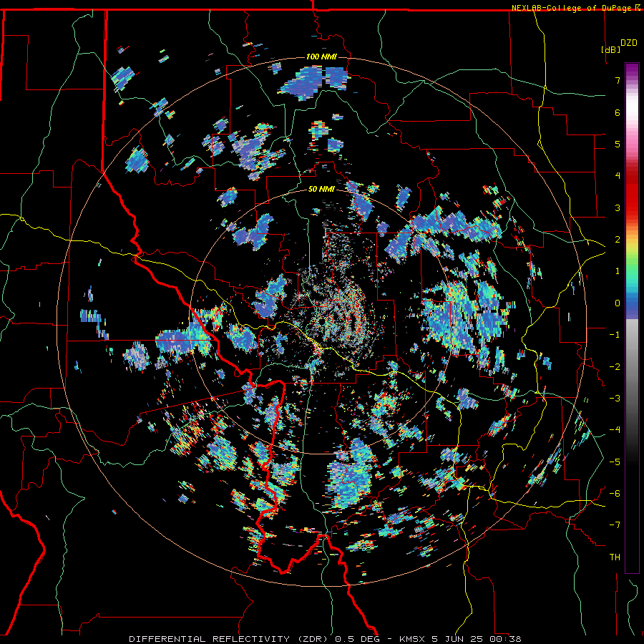Click the -4 value on the scale

(x=615, y=430)
